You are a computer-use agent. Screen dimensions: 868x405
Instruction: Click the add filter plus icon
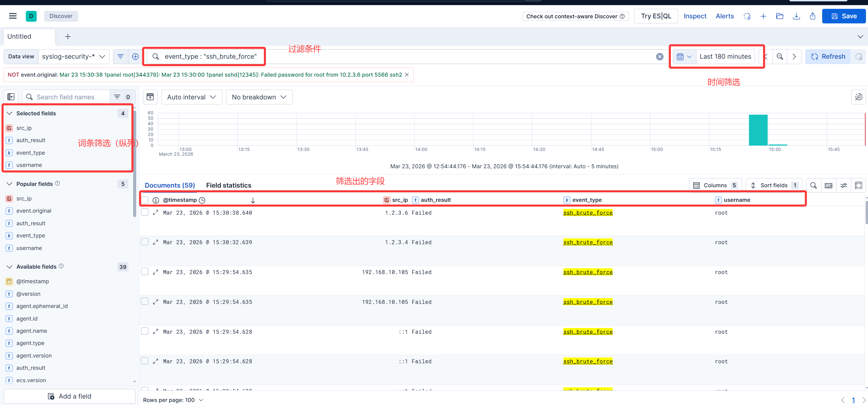pyautogui.click(x=135, y=56)
